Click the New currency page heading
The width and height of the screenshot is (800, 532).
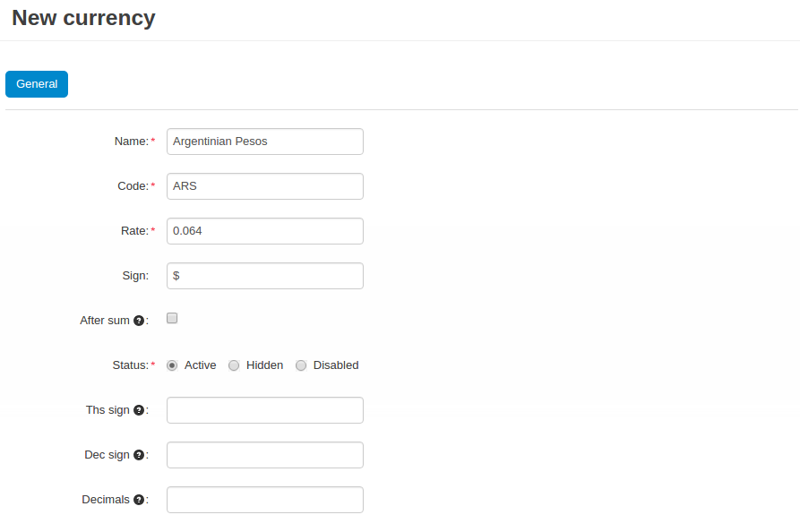coord(83,19)
